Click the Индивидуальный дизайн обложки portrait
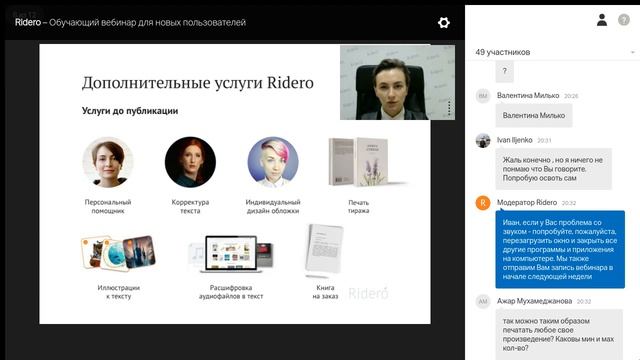 click(x=273, y=162)
